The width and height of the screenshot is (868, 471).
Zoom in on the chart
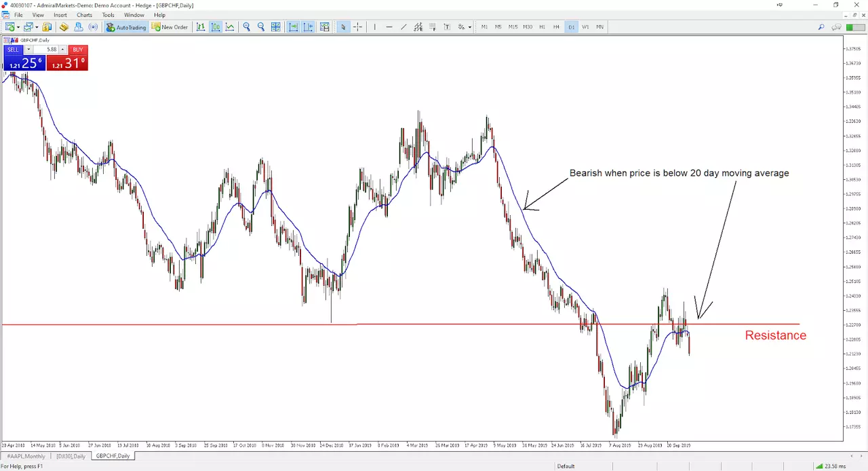[247, 27]
